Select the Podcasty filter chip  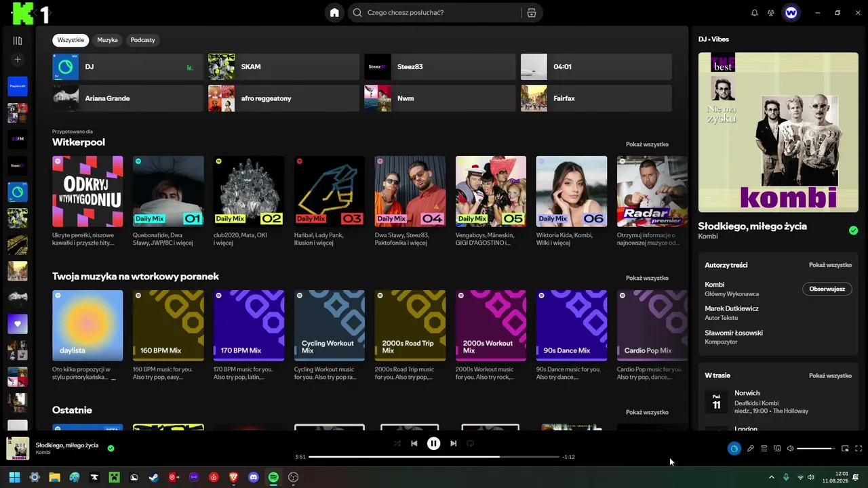coord(142,40)
